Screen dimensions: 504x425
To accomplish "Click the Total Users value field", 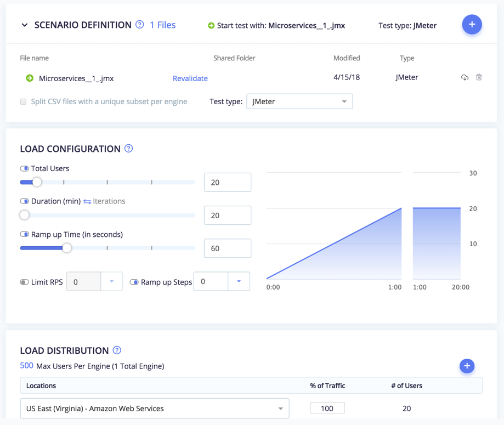I will coord(228,182).
